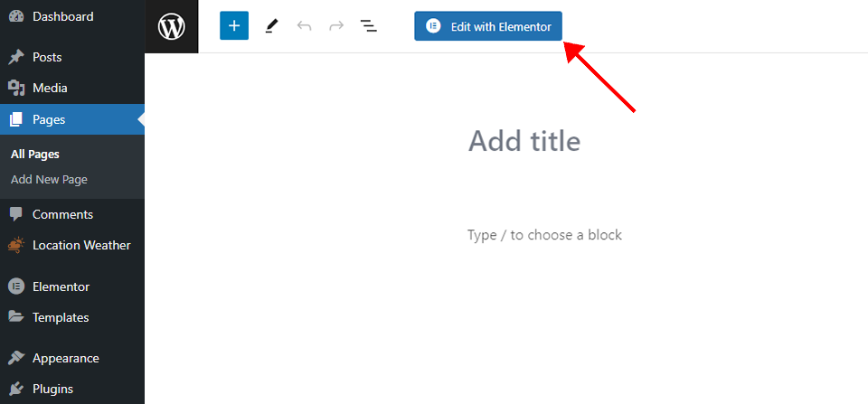The image size is (868, 404).
Task: Go to Plugins menu
Action: tap(52, 389)
